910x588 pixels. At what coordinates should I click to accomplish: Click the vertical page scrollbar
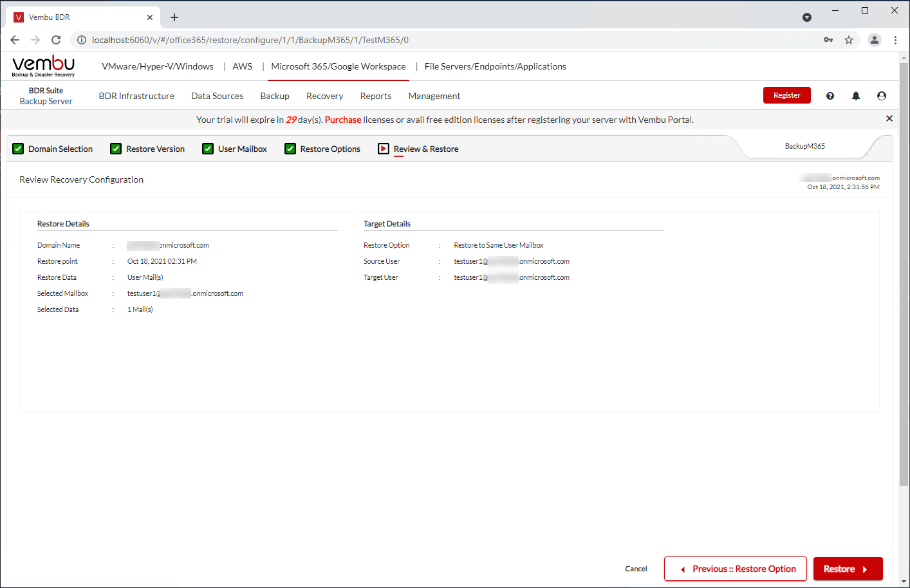(x=904, y=275)
